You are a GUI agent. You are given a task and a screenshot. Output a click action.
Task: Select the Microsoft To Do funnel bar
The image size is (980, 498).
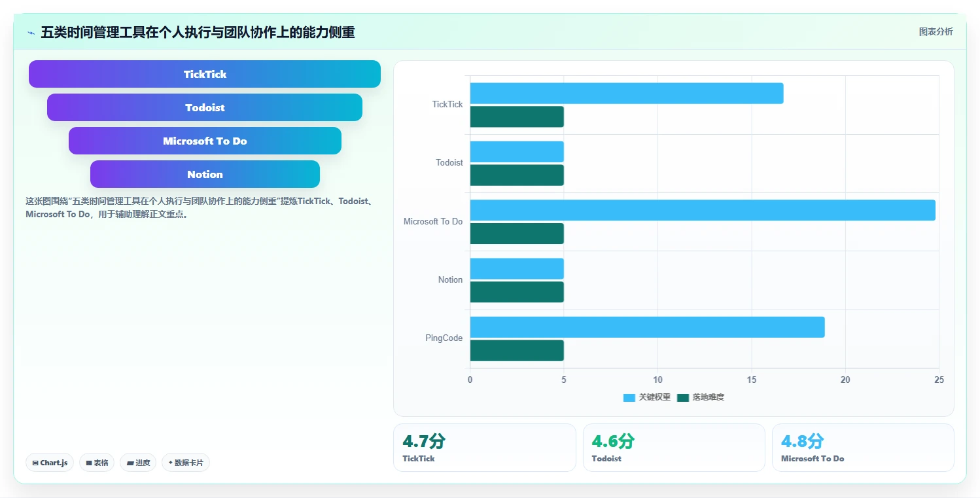point(205,141)
